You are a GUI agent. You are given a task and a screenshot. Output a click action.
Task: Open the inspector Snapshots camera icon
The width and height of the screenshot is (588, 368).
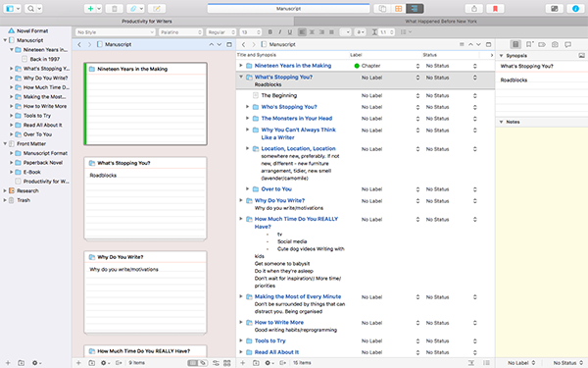555,44
